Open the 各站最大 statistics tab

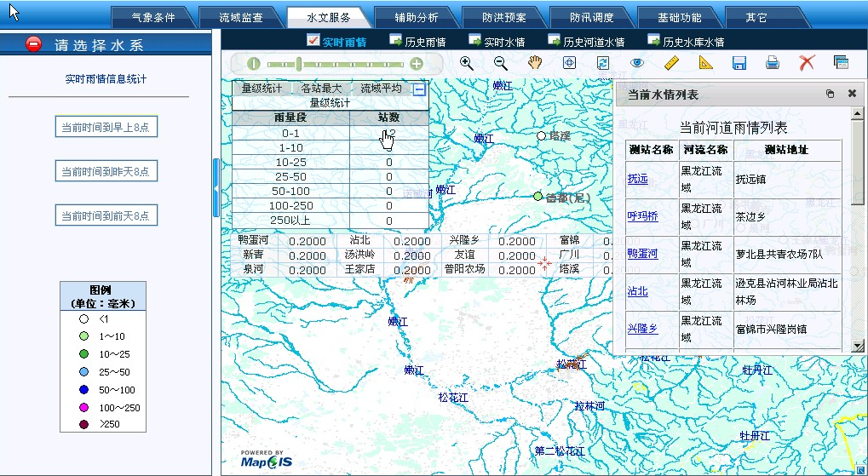[x=321, y=88]
